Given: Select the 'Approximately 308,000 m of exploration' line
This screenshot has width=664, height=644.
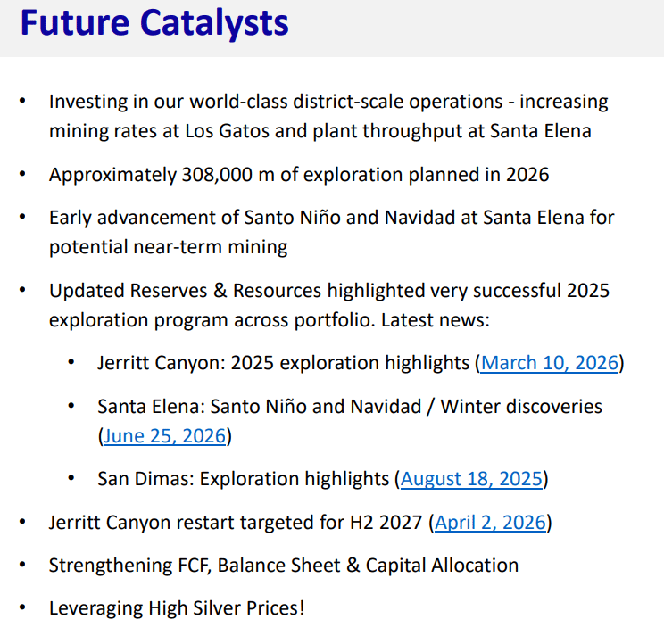Looking at the screenshot, I should coord(299,175).
